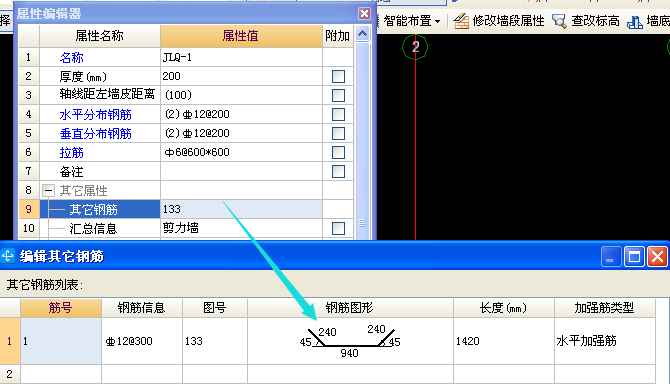Collapse the 其它属性 group
The image size is (670, 384).
point(48,191)
